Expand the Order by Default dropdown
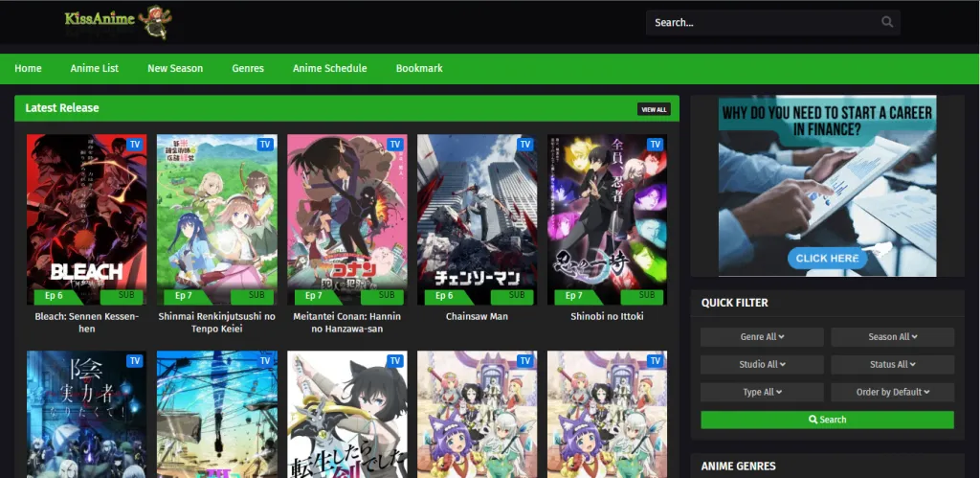980x478 pixels. pyautogui.click(x=893, y=393)
